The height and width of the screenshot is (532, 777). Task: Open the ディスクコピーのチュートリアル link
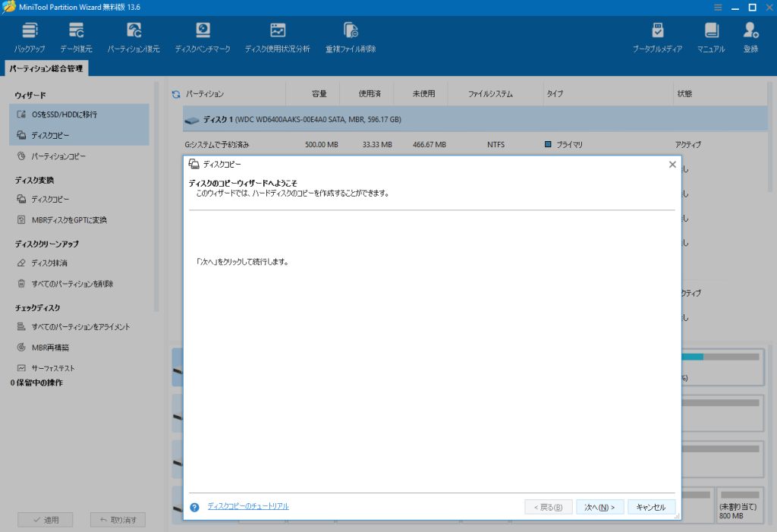(x=248, y=506)
